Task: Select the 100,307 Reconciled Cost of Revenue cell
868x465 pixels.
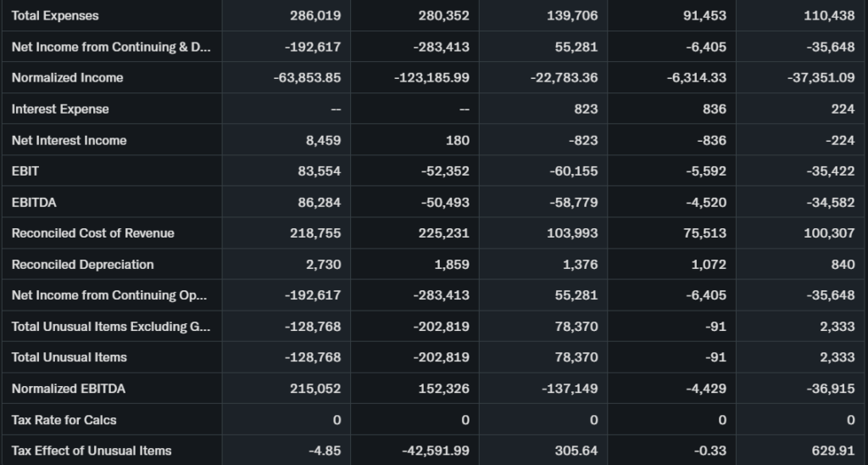Action: pyautogui.click(x=829, y=232)
